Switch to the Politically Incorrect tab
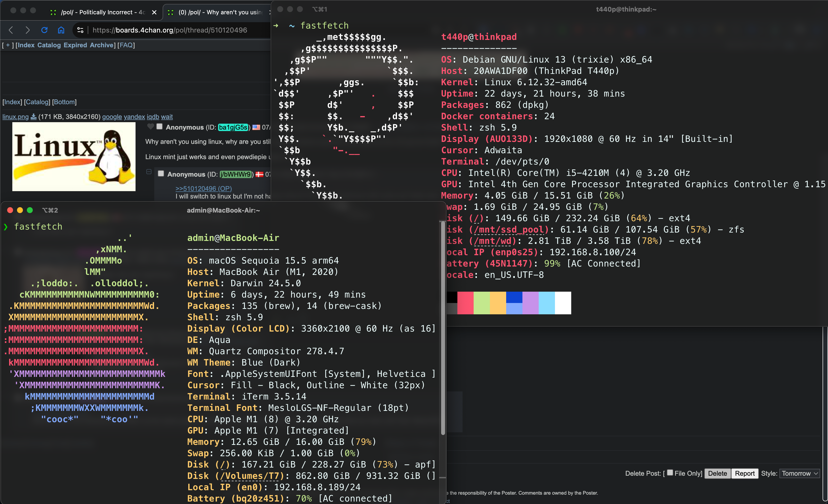Screen dimensions: 828x504 (103, 12)
